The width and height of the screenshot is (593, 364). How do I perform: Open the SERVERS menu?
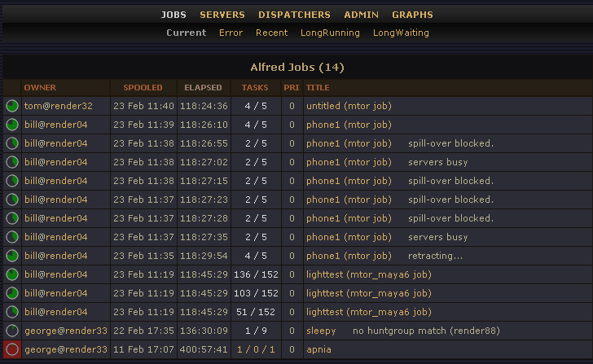(x=222, y=15)
